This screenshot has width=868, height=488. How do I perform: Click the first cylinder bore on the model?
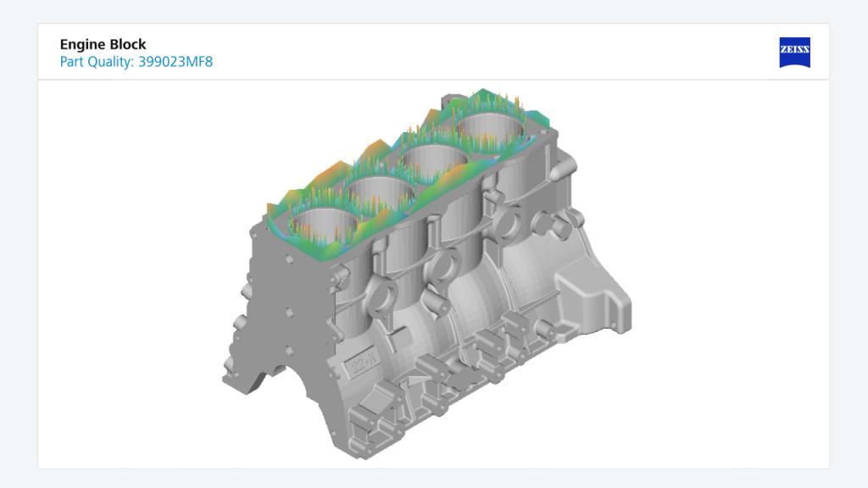[x=325, y=222]
